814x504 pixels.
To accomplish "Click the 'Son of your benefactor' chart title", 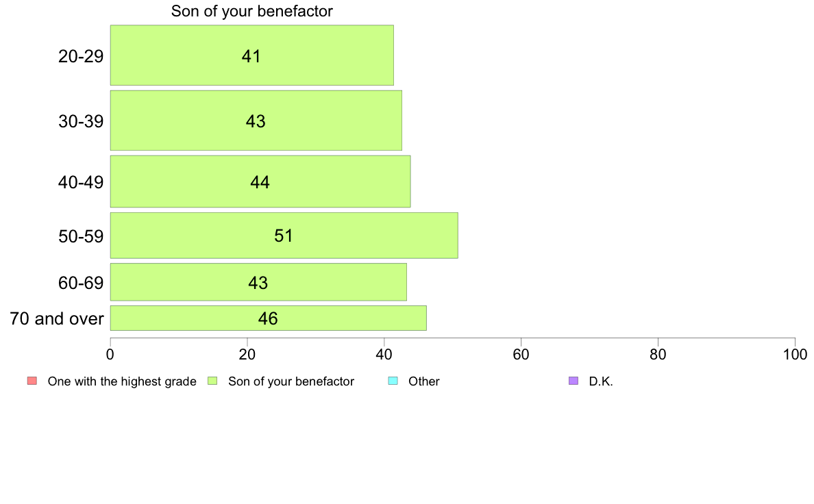I will [x=251, y=11].
